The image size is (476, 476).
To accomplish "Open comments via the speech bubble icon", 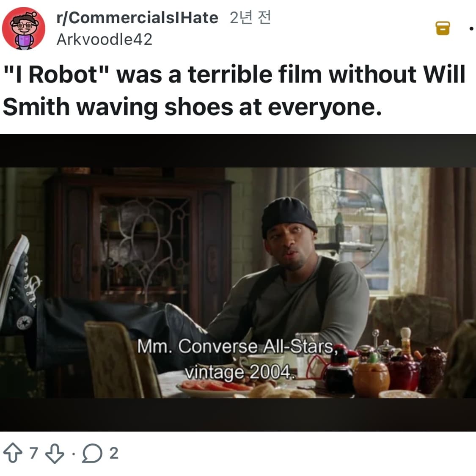I will [x=92, y=453].
